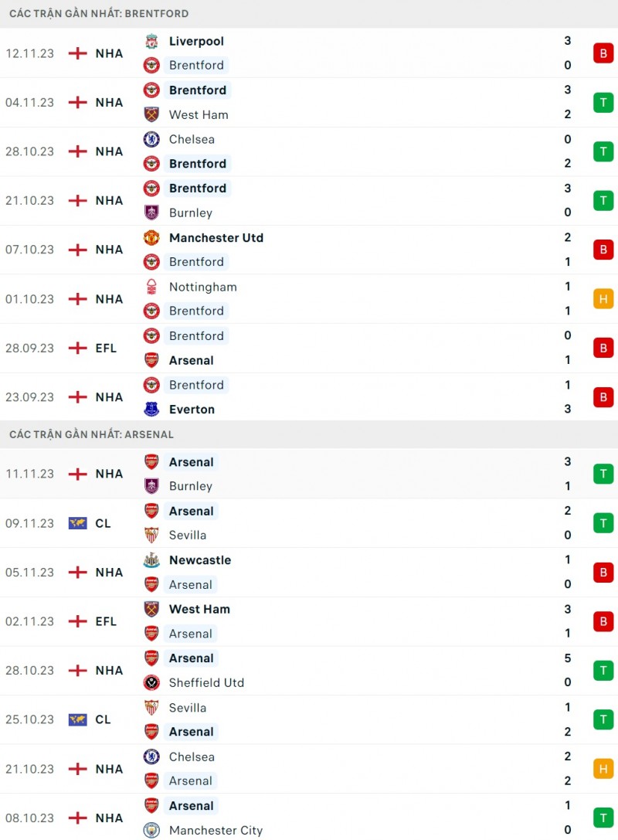
Task: Open the Brentford team link on 04.11.23
Action: 198,90
